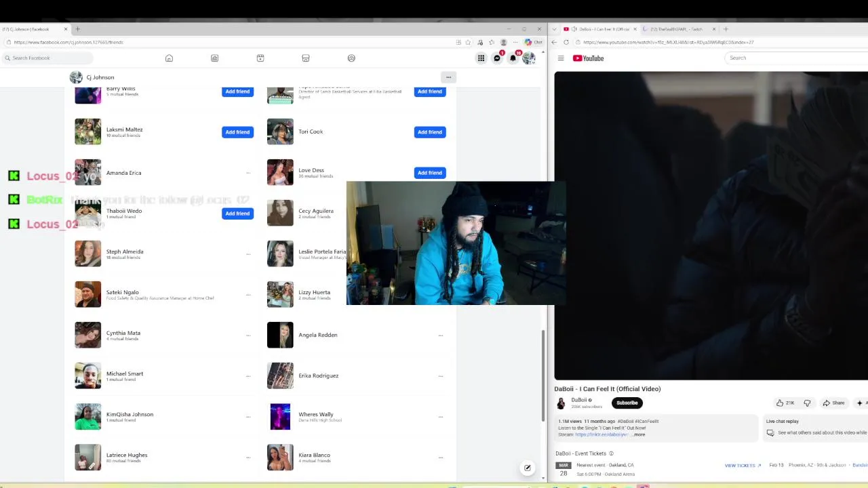Open Facebook account profile avatar
This screenshot has width=868, height=488.
pos(528,58)
